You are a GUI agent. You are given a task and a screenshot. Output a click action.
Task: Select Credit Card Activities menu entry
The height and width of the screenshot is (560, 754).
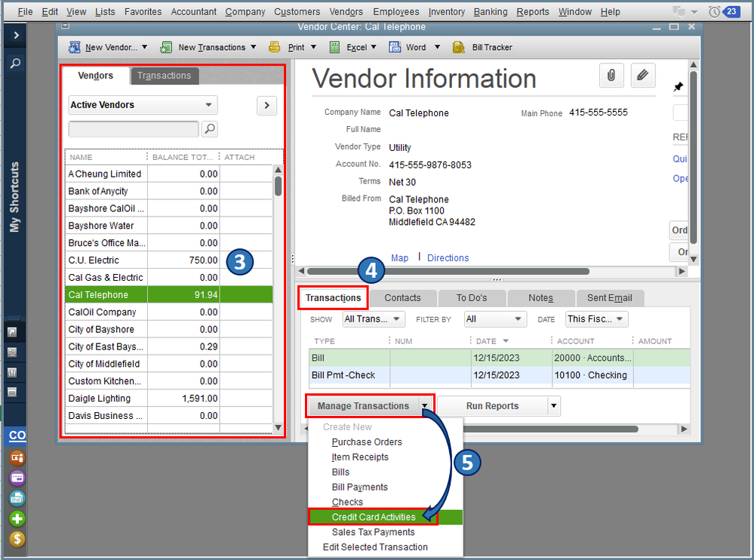coord(385,517)
